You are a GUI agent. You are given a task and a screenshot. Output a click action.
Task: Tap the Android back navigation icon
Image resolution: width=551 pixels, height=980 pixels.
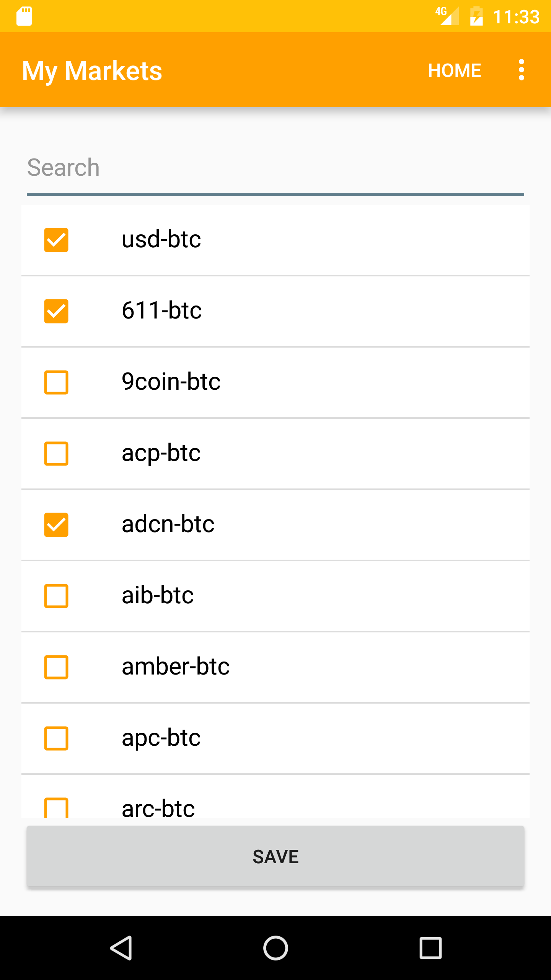[x=122, y=948]
